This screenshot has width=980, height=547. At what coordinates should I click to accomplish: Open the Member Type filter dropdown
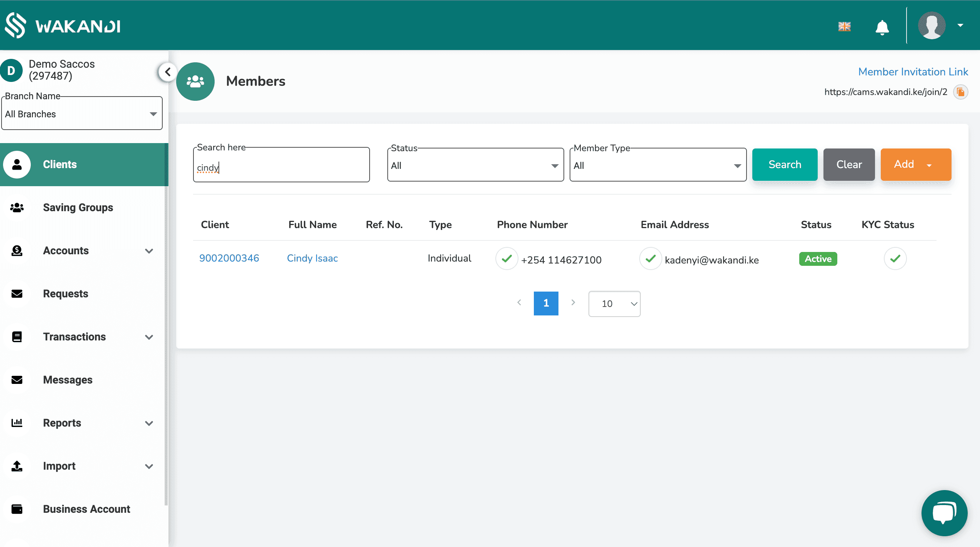pos(658,165)
